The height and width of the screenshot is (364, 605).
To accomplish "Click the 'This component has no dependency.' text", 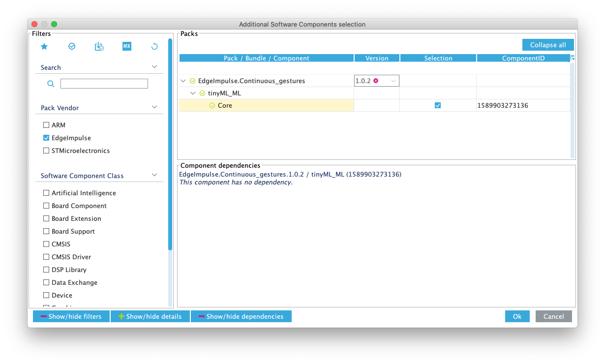I will tap(236, 182).
